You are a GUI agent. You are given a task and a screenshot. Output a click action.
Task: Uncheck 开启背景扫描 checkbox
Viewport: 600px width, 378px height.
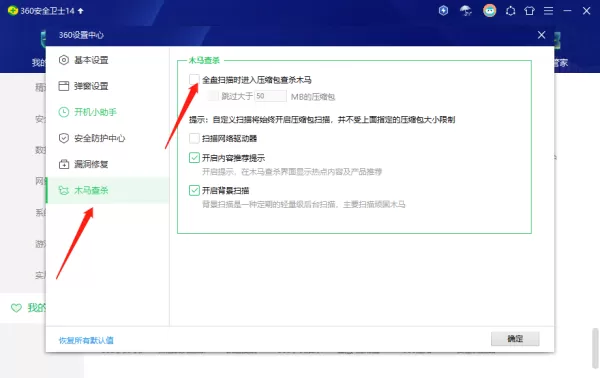194,190
